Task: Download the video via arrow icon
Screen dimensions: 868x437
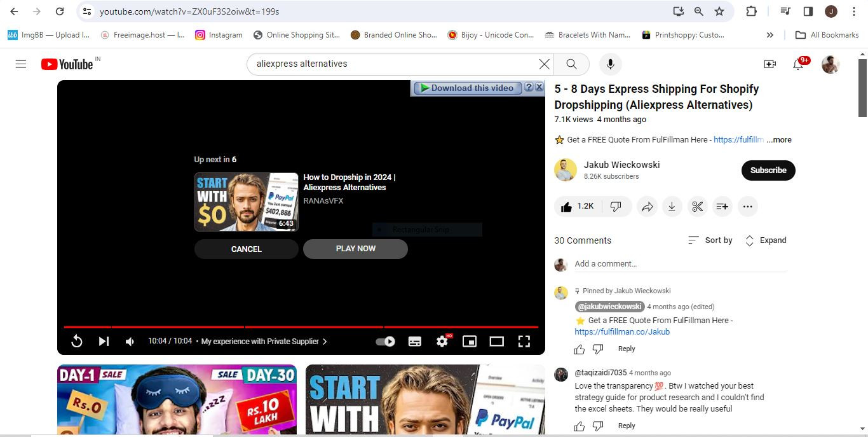Action: [x=672, y=206]
